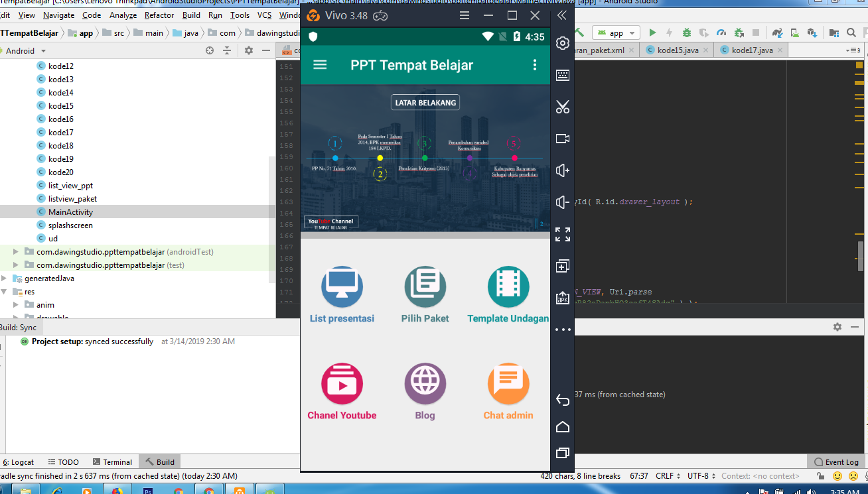The width and height of the screenshot is (868, 494).
Task: Open the navigation drawer hamburger icon
Action: [320, 64]
